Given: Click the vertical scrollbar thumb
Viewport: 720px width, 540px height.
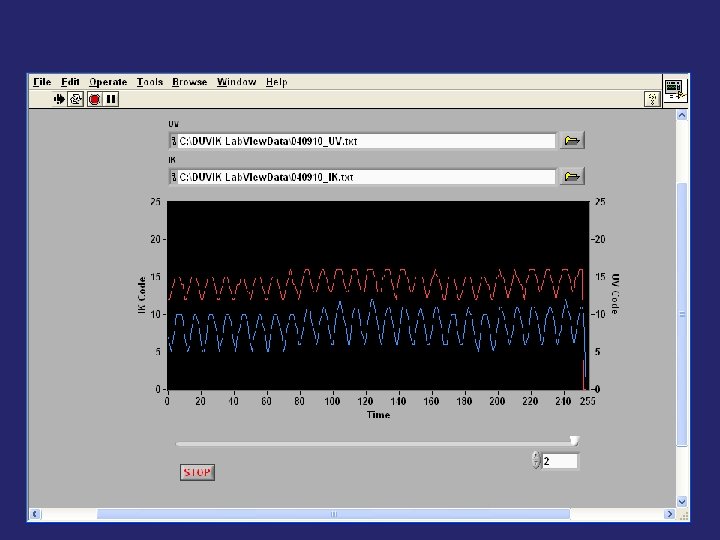Looking at the screenshot, I should click(682, 314).
